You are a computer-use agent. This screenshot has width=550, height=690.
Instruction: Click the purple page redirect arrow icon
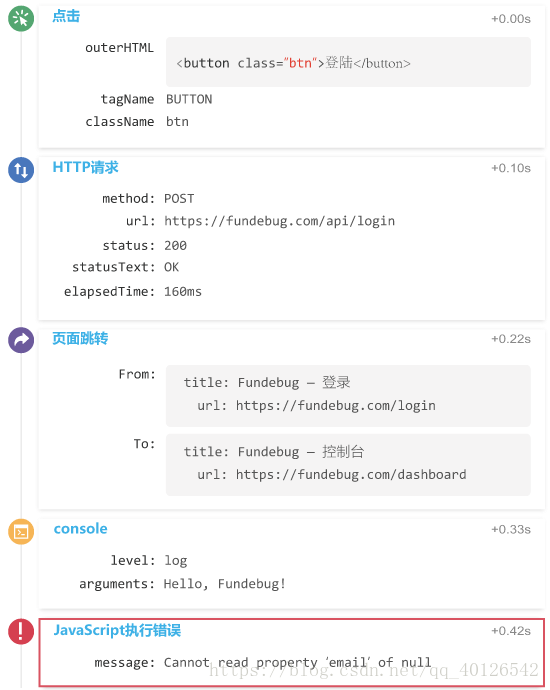21,340
